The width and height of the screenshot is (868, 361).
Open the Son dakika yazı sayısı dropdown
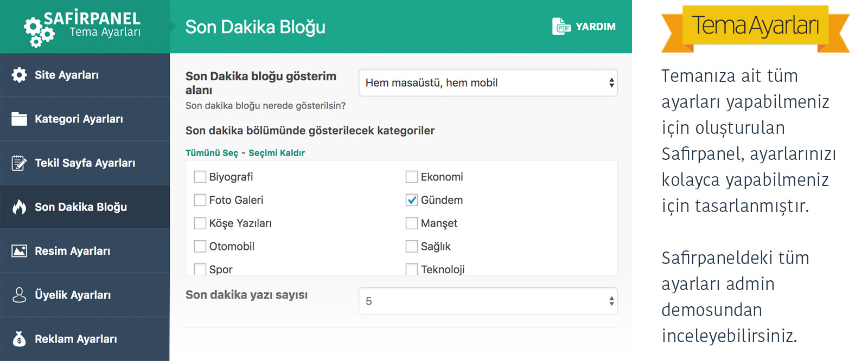(x=488, y=301)
